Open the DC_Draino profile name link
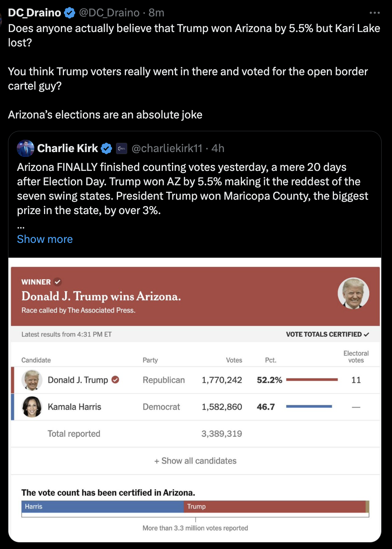Viewport: 392px width, 549px height. (x=34, y=13)
